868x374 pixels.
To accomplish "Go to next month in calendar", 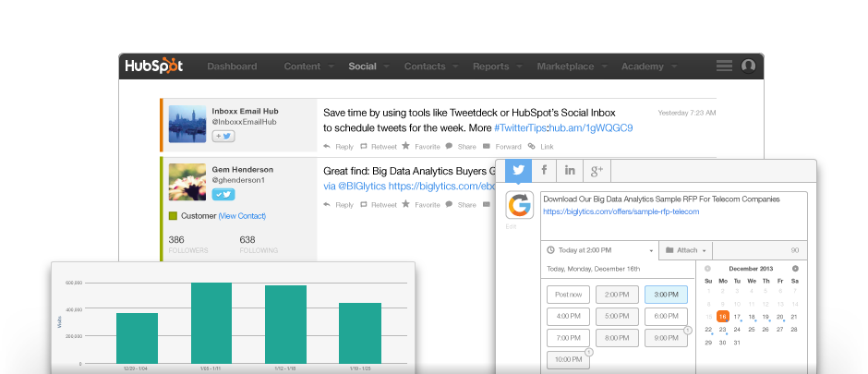I will point(795,268).
